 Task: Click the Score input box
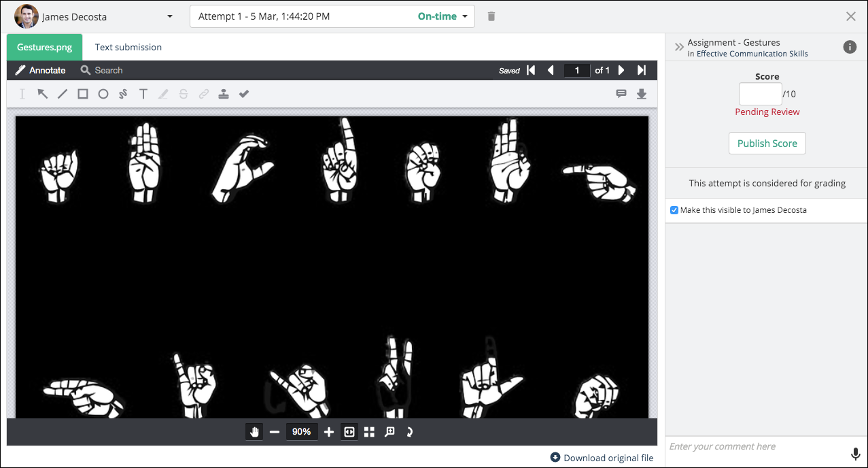pyautogui.click(x=760, y=94)
